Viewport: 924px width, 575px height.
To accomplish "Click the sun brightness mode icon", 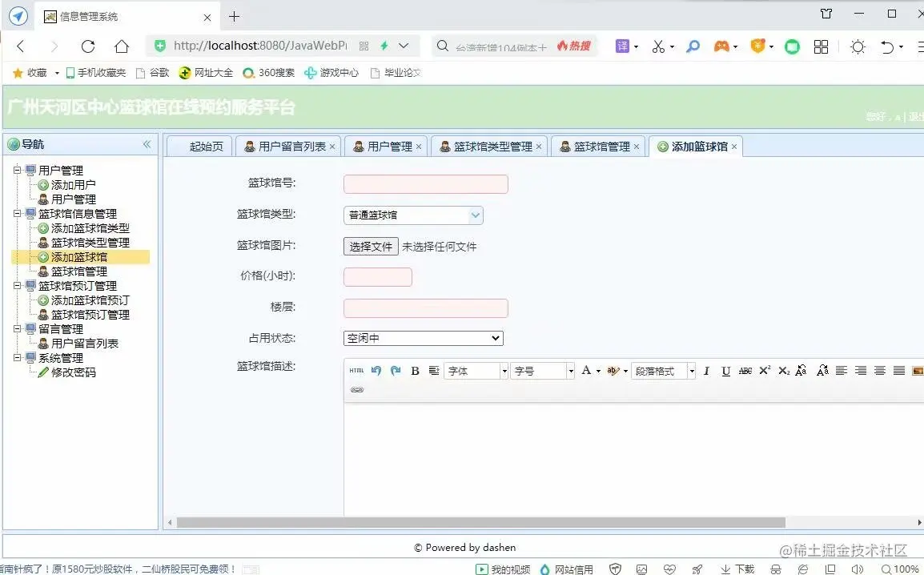I will [858, 46].
